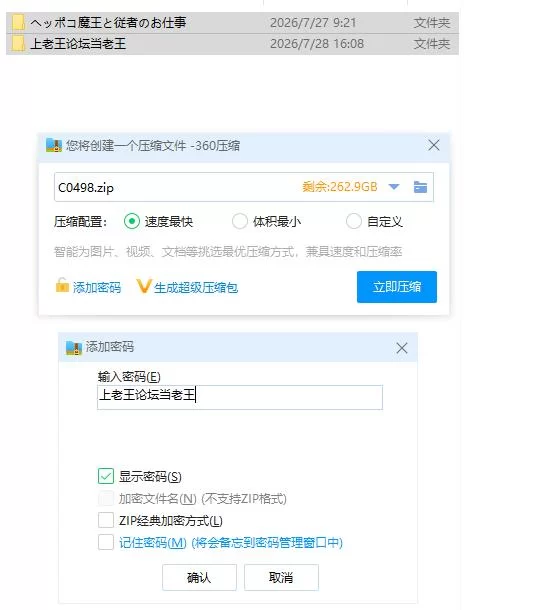Close the 添加密码 dialog with the X
Image resolution: width=543 pixels, height=610 pixels.
(402, 348)
